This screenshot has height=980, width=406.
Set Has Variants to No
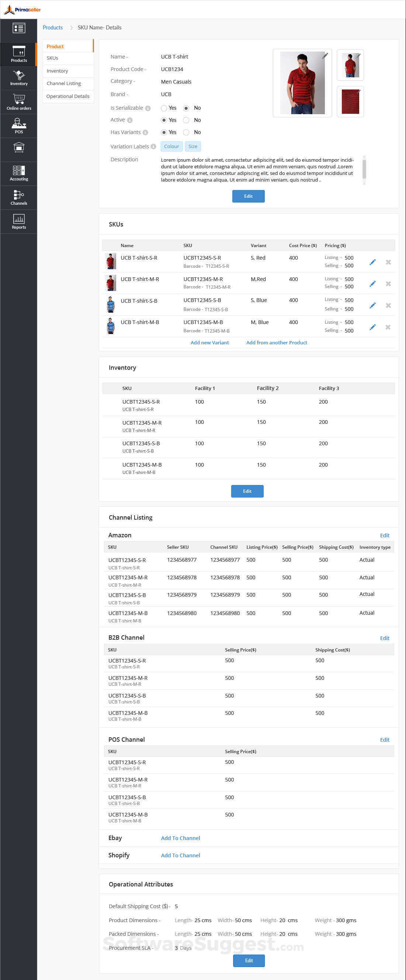[186, 132]
